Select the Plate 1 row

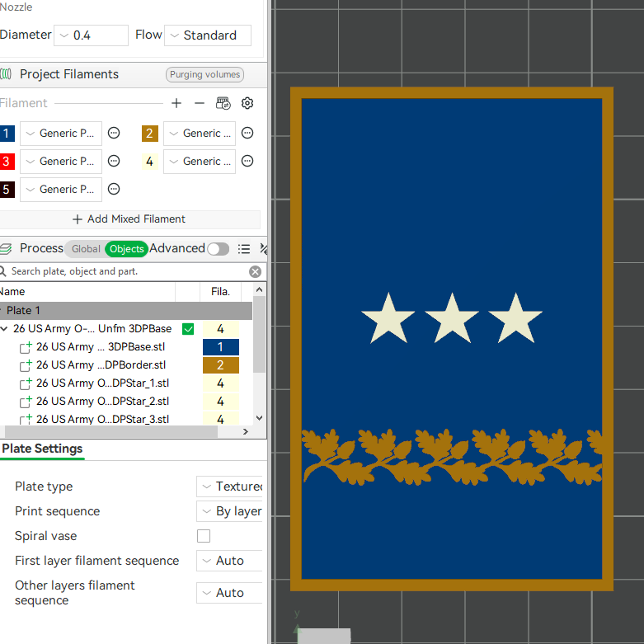(126, 311)
